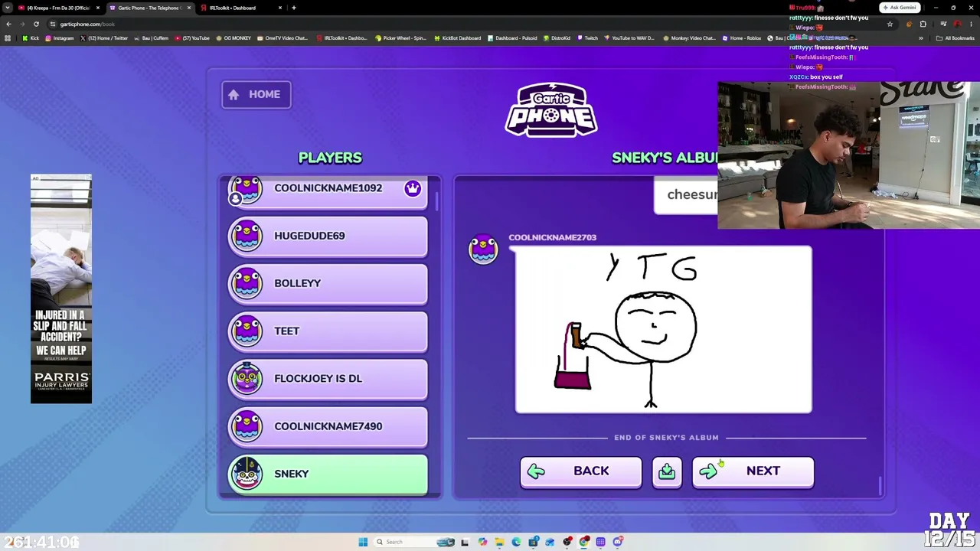This screenshot has height=551, width=980.
Task: Open the Chrome three-dot menu
Action: point(971,24)
